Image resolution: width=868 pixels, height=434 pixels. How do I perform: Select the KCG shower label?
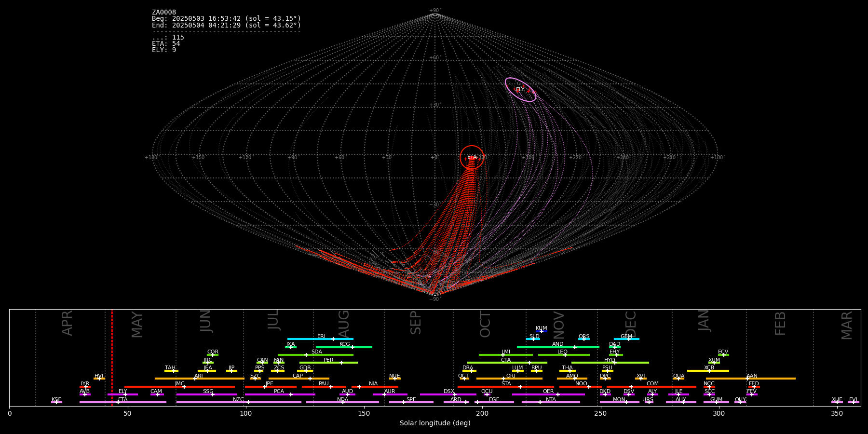[x=345, y=344]
